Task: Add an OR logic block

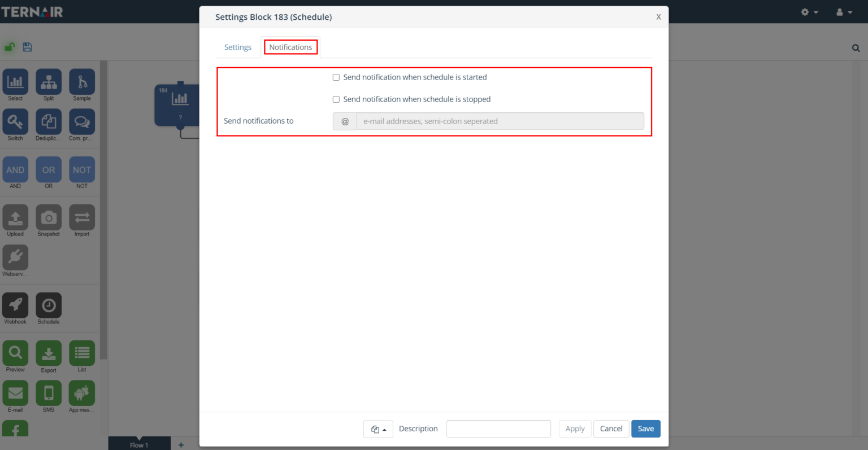Action: pos(49,169)
